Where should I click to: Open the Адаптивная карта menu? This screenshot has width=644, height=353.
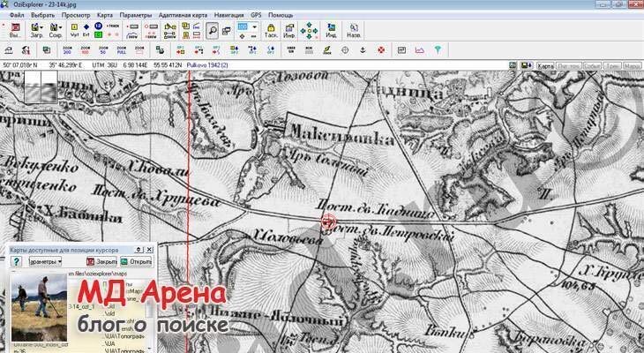[183, 15]
